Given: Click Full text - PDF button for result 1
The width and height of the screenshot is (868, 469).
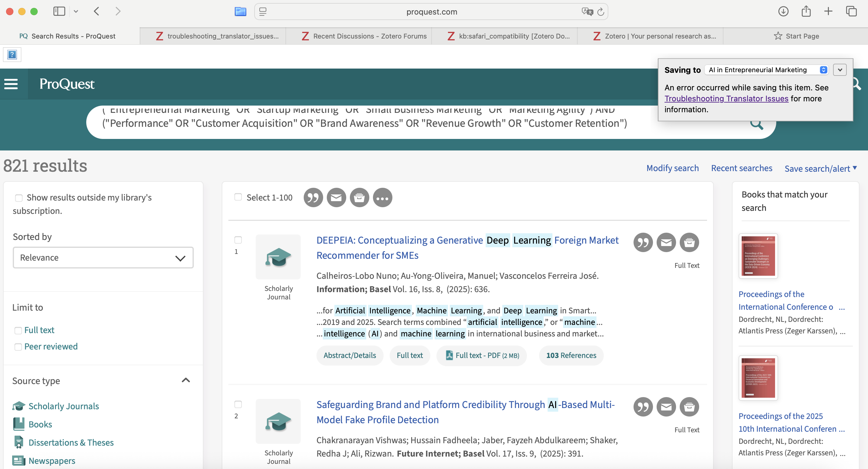Looking at the screenshot, I should click(x=482, y=355).
